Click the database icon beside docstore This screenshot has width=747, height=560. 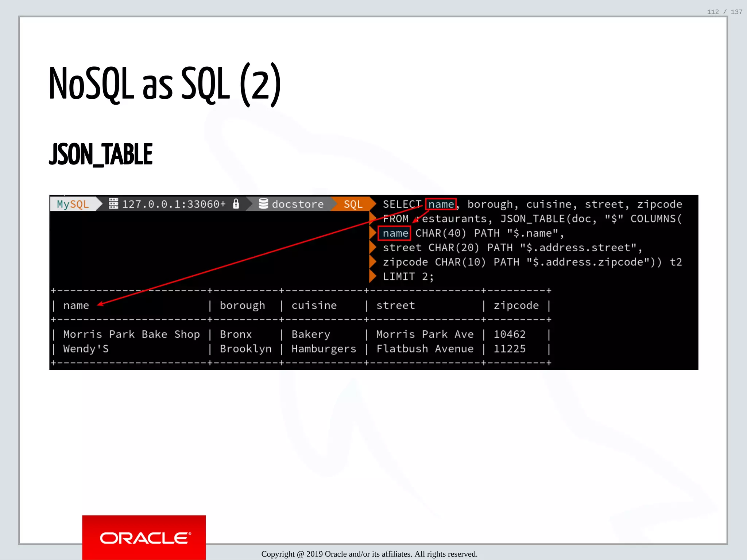(x=263, y=203)
